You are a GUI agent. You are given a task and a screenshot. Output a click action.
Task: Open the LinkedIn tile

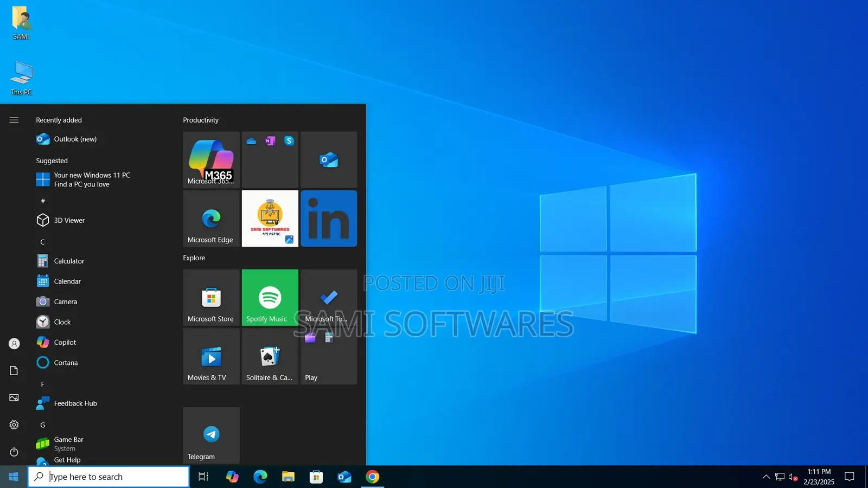pyautogui.click(x=328, y=219)
